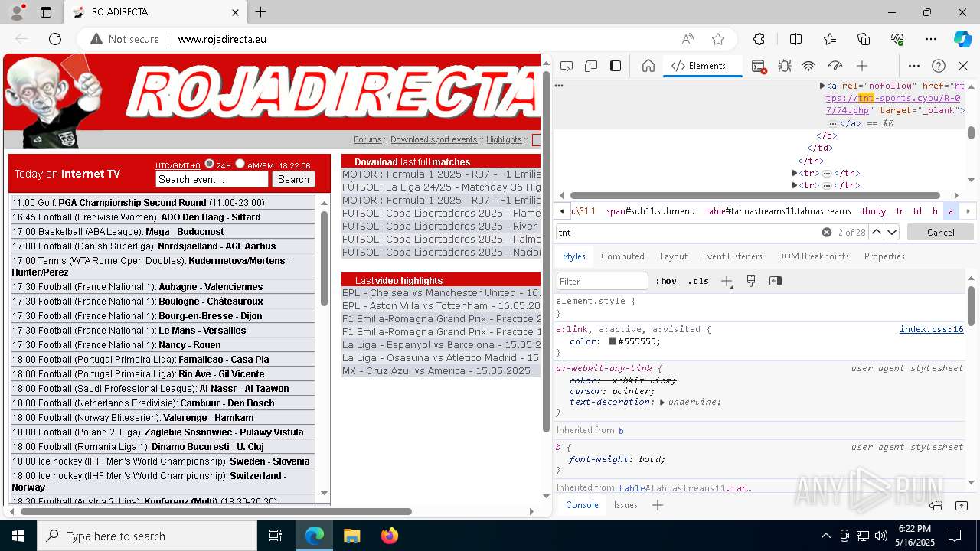Image resolution: width=980 pixels, height=551 pixels.
Task: Switch to the Computed tab
Action: point(622,256)
